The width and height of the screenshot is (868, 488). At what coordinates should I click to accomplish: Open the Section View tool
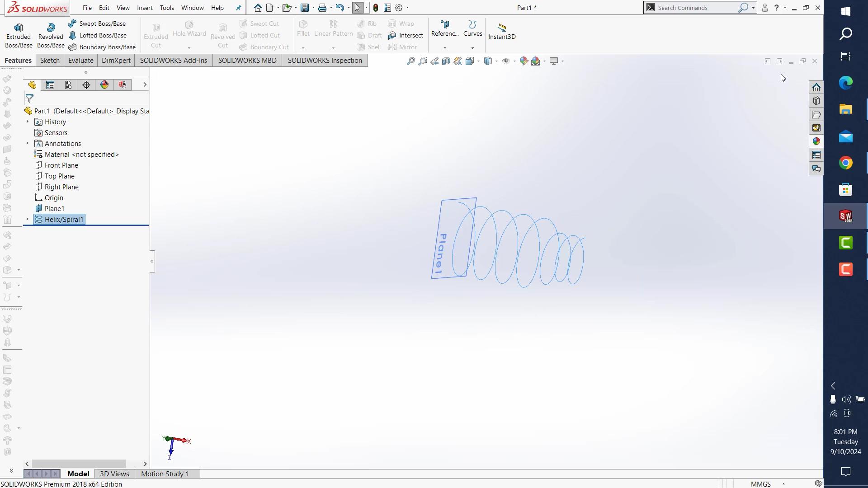click(446, 61)
